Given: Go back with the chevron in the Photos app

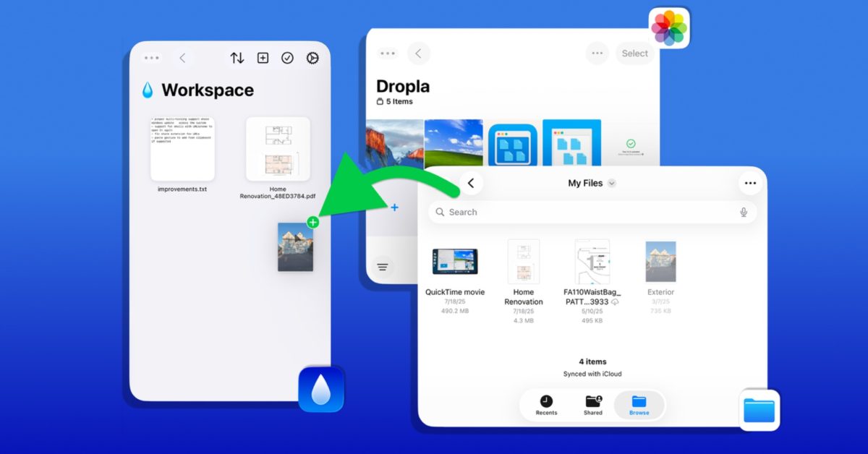Looking at the screenshot, I should coord(419,53).
